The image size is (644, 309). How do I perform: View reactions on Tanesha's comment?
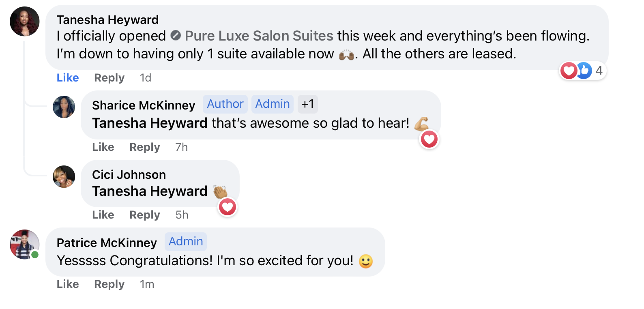(582, 71)
